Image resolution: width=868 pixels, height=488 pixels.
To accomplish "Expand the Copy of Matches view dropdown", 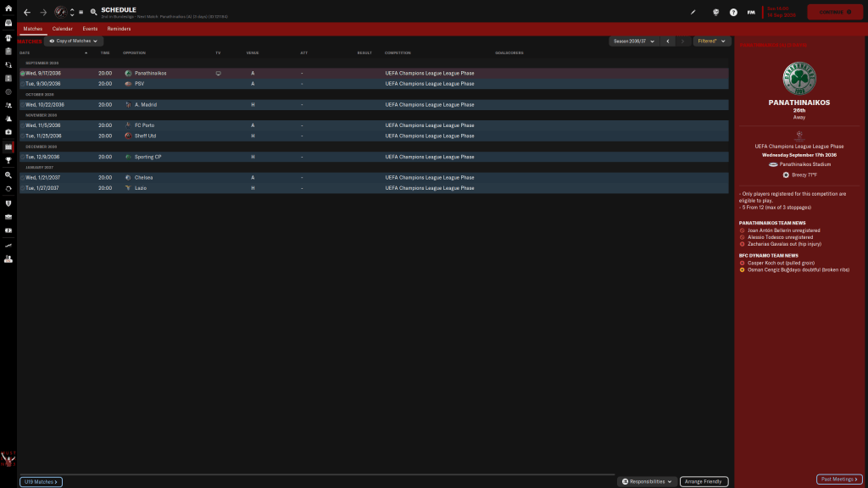I will [x=74, y=41].
